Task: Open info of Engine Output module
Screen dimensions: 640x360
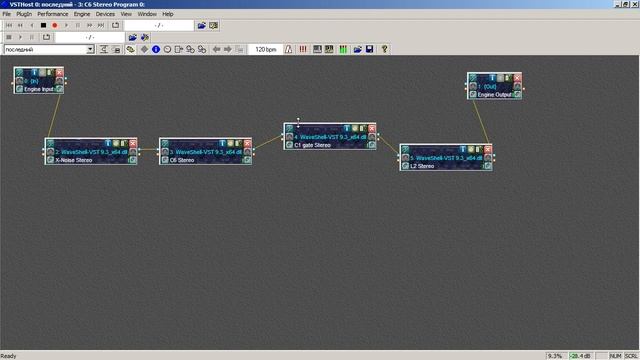Action: tap(493, 78)
